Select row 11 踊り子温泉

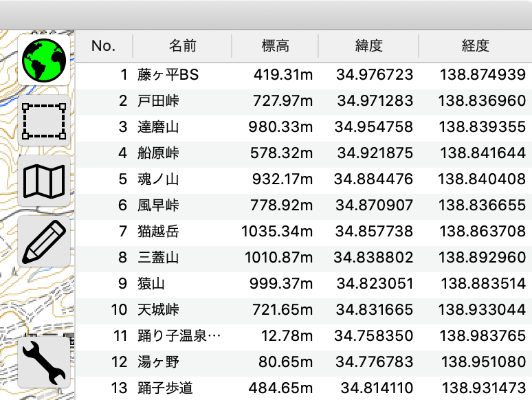[x=304, y=336]
